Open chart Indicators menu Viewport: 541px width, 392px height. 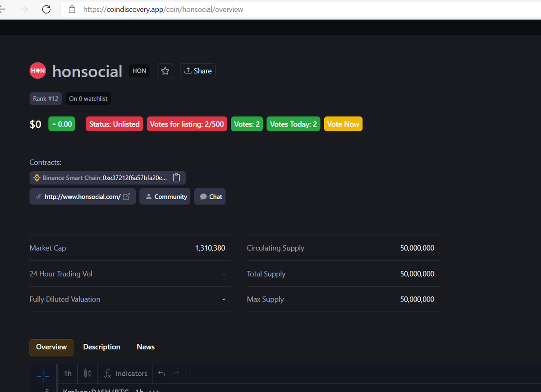pos(126,374)
